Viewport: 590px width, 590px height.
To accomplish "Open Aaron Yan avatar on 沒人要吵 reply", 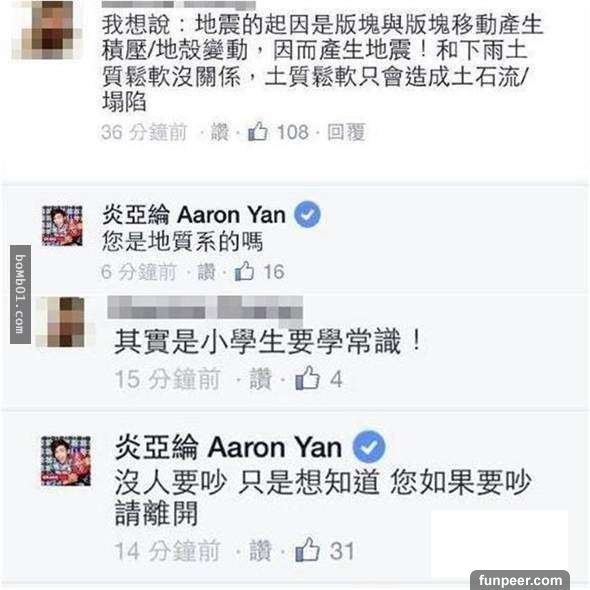I will 66,461.
